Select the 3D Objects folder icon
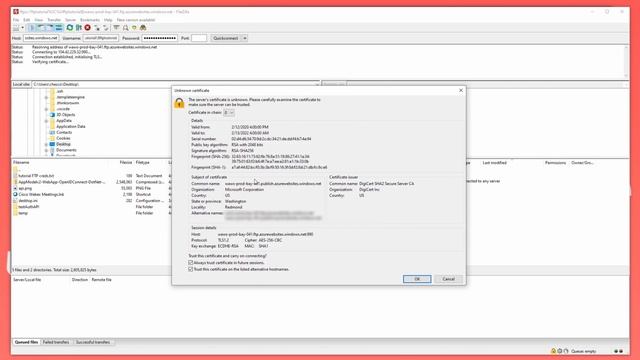 coord(52,115)
